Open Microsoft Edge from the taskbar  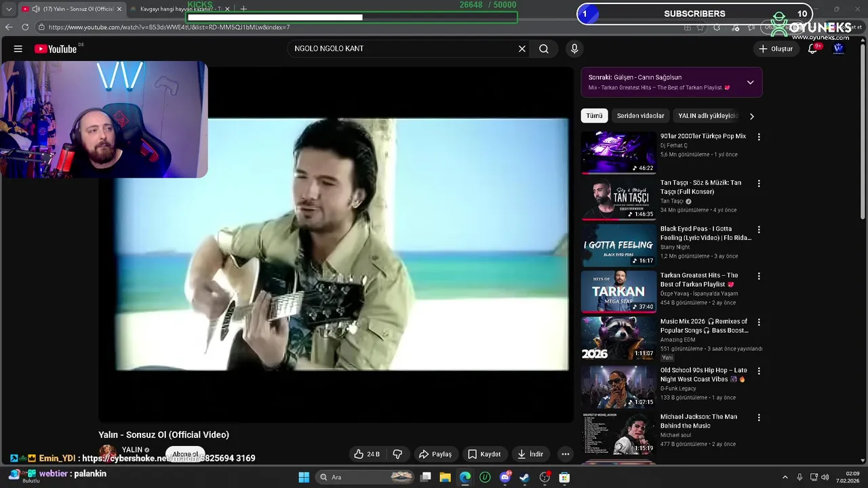click(x=465, y=477)
